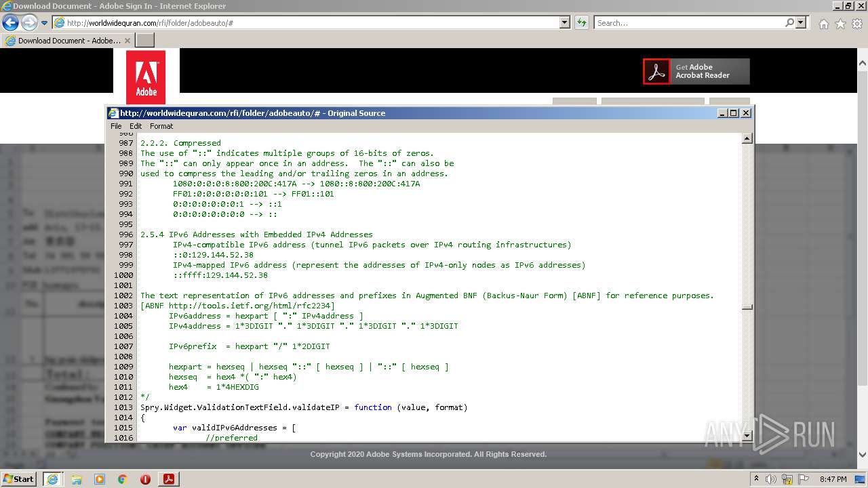The image size is (868, 488).
Task: Click the 8:47 PM system clock
Action: pos(833,479)
